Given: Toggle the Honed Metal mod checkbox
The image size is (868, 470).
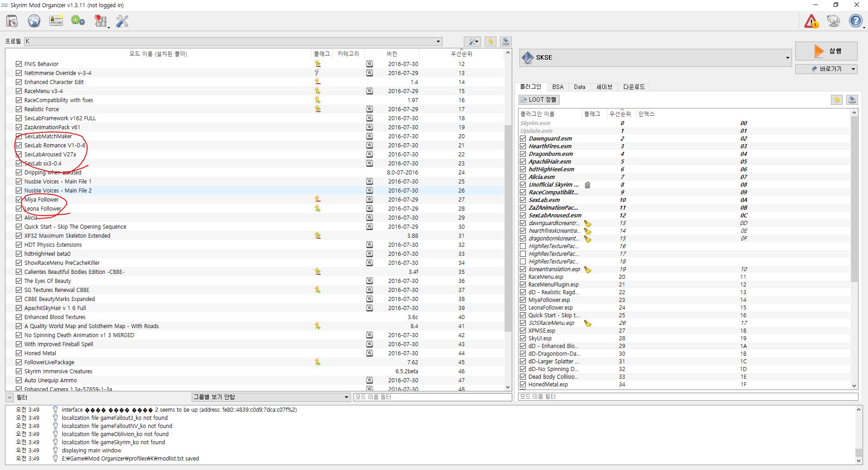Looking at the screenshot, I should click(x=19, y=353).
